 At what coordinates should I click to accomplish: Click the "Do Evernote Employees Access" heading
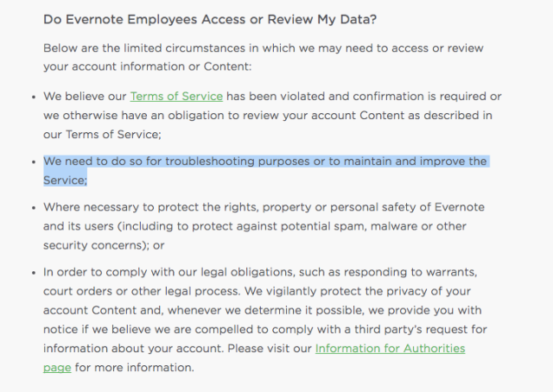click(x=210, y=19)
